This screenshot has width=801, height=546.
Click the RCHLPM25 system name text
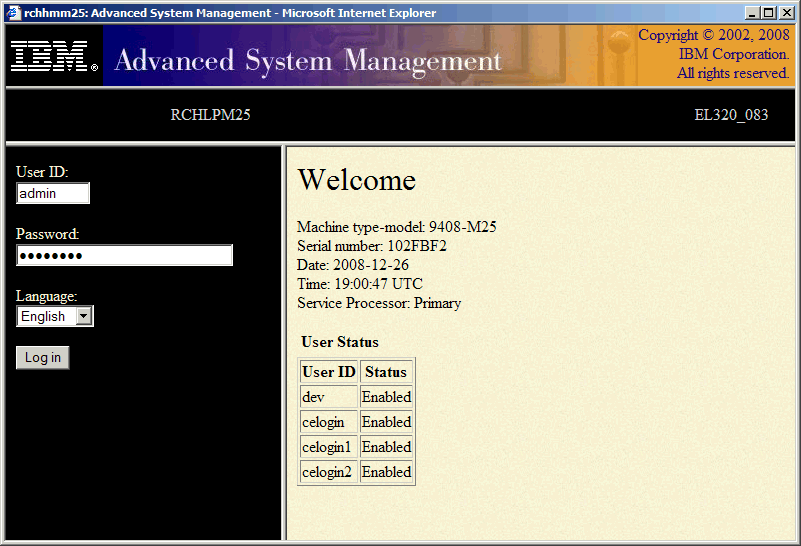point(210,115)
